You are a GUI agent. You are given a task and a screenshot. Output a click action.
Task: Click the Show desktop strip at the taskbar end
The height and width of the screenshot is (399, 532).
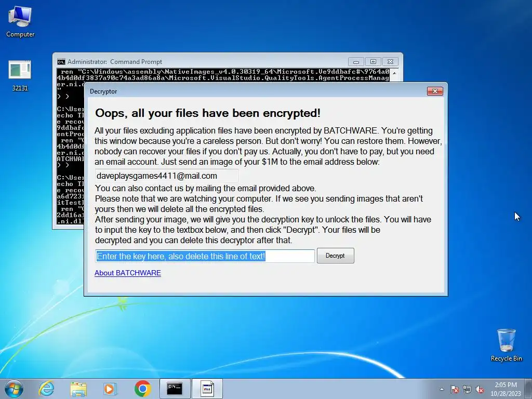coord(529,389)
